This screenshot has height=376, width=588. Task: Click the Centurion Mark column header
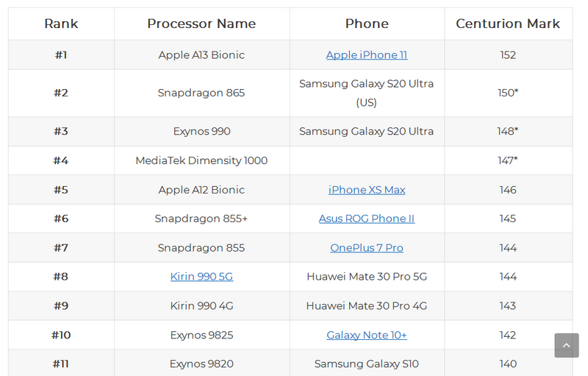[x=508, y=24]
